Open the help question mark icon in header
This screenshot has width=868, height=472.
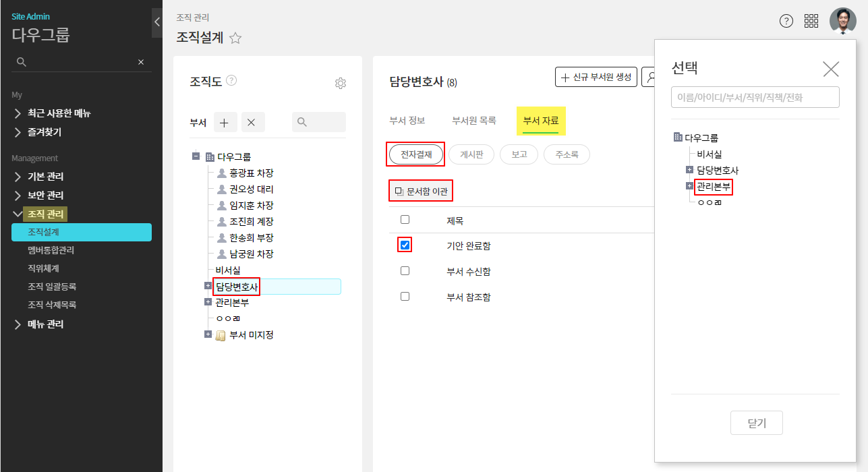(x=786, y=21)
